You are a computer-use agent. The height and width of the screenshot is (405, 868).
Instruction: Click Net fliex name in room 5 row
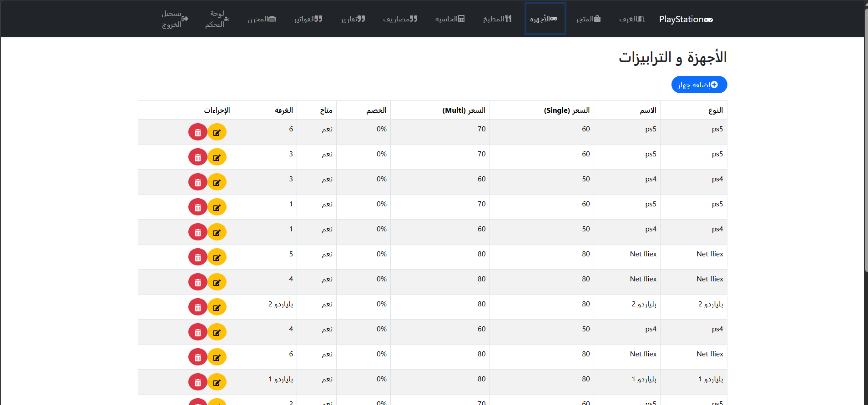pyautogui.click(x=643, y=254)
